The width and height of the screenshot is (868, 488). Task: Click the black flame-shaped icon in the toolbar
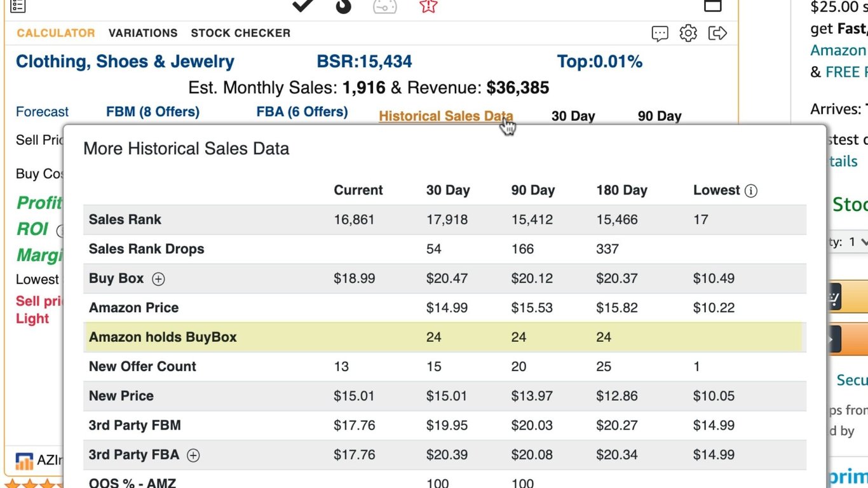[344, 6]
